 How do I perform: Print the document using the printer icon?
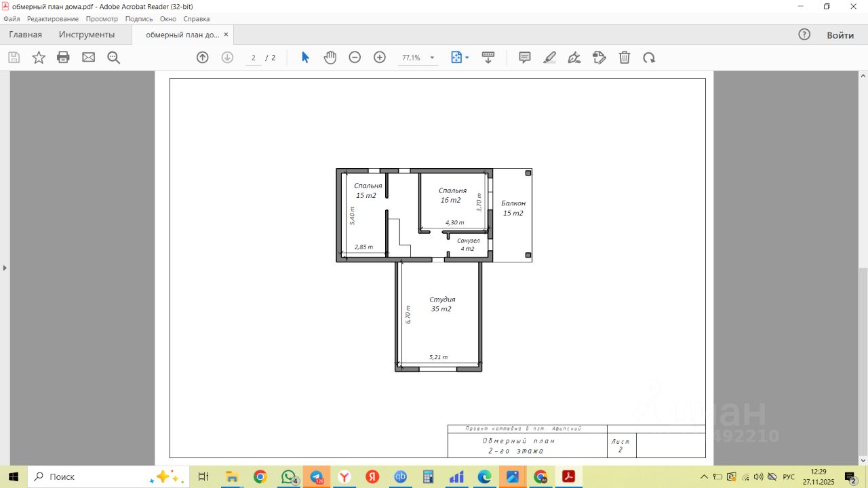click(64, 58)
